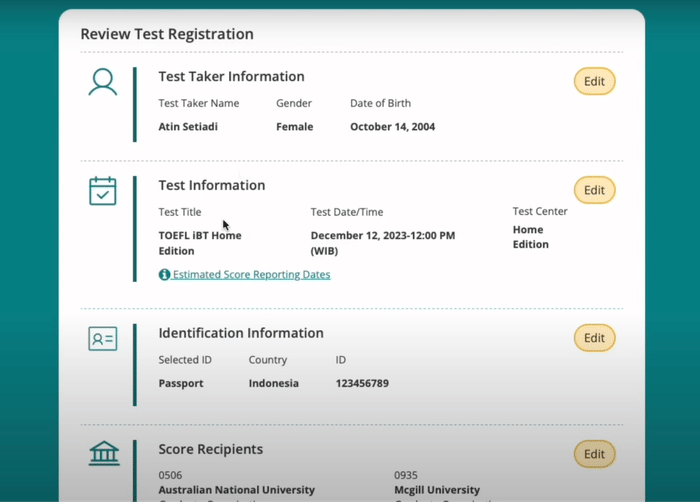
Task: Click the Review Test Registration heading
Action: [x=167, y=34]
